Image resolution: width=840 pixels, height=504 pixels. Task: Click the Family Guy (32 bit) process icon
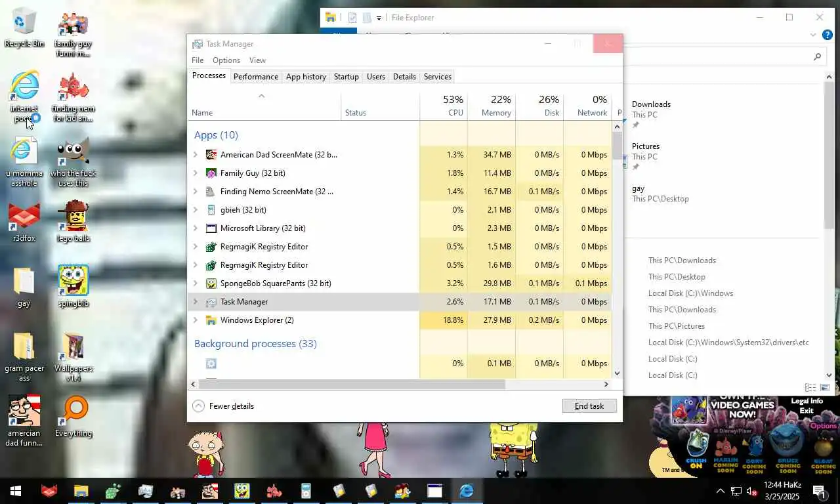(x=211, y=173)
